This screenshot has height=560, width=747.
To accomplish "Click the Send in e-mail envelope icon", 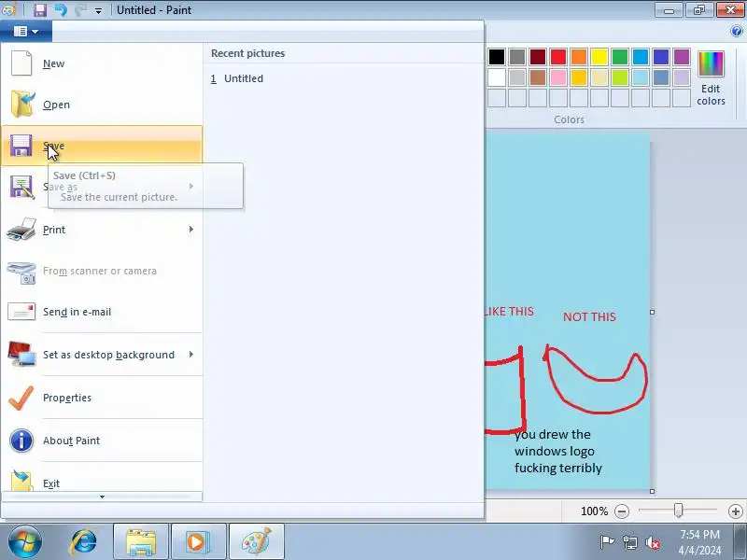I will pos(21,312).
